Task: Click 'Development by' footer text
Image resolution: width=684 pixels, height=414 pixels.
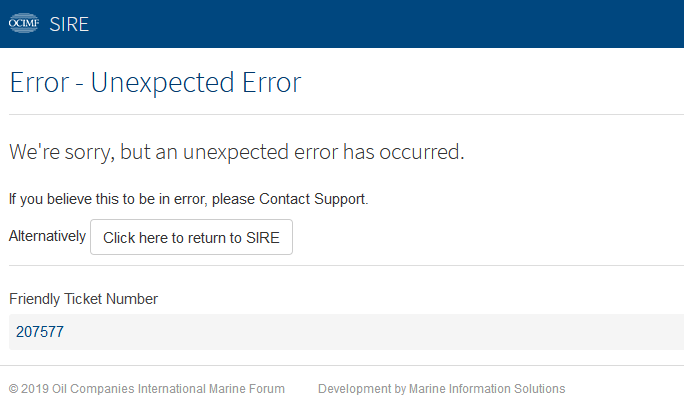Action: [362, 389]
